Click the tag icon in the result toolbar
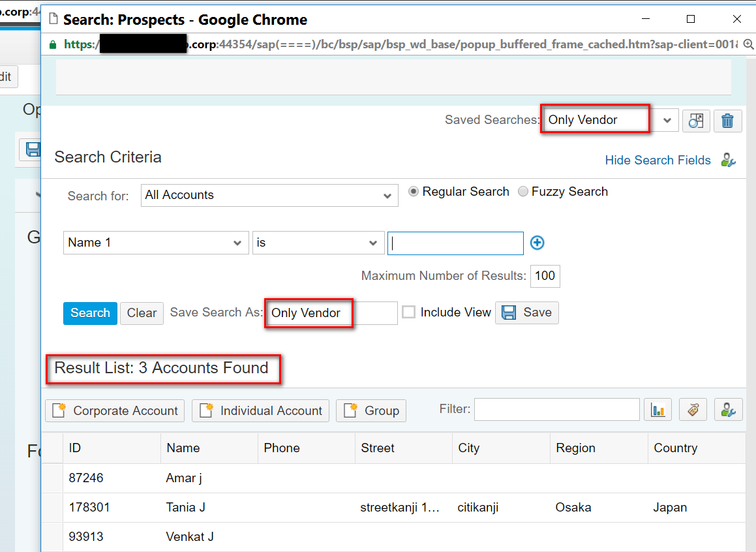 coord(693,410)
